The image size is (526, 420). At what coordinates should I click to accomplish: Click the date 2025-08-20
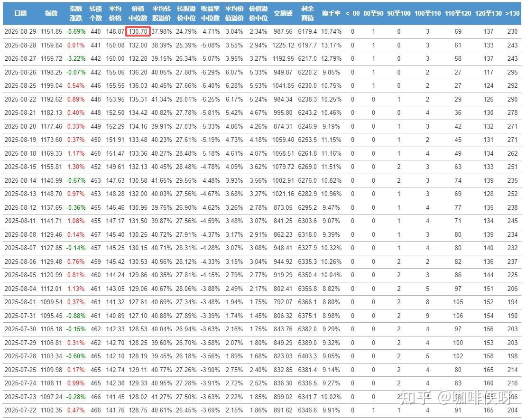(20, 127)
